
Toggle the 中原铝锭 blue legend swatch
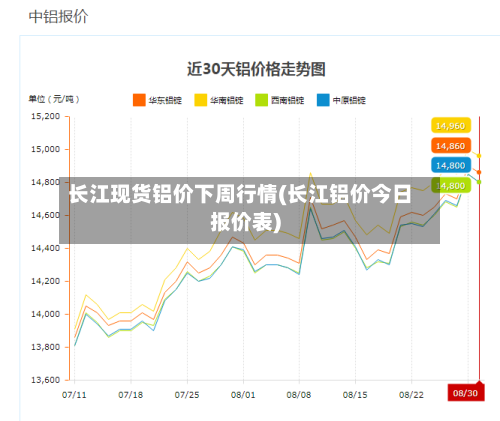pyautogui.click(x=323, y=100)
